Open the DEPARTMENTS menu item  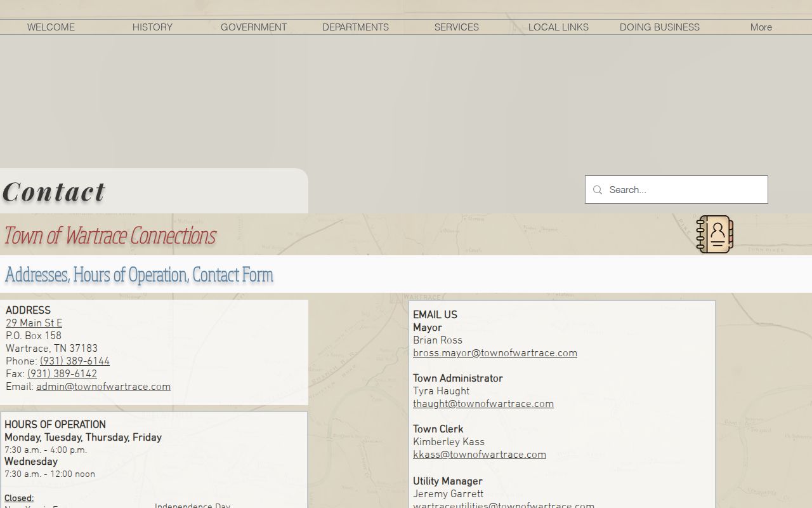355,27
